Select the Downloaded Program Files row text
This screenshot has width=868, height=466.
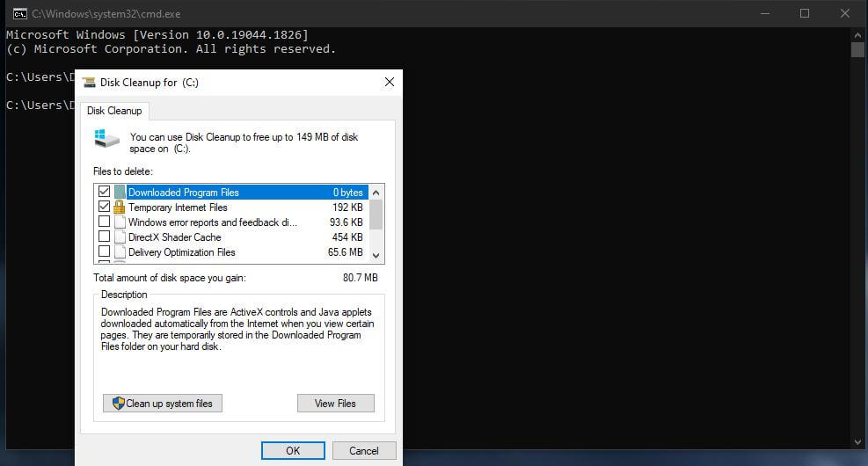[184, 193]
